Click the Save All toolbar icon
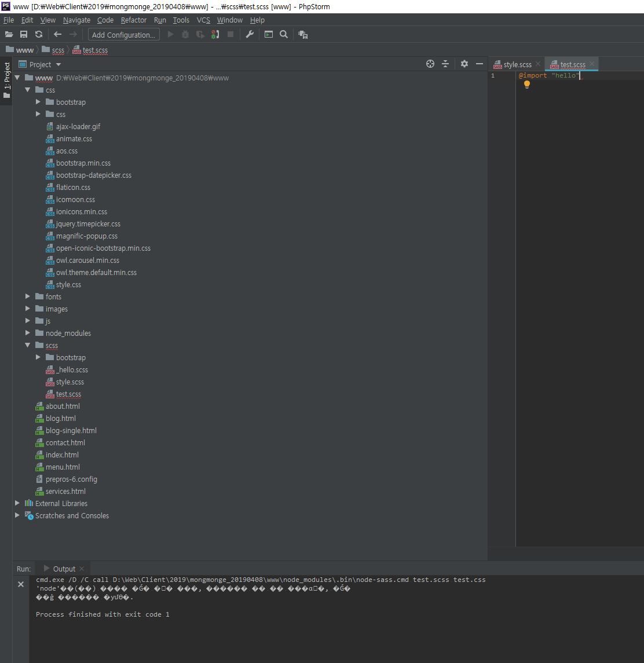Screen dimensions: 644x663 [x=24, y=34]
